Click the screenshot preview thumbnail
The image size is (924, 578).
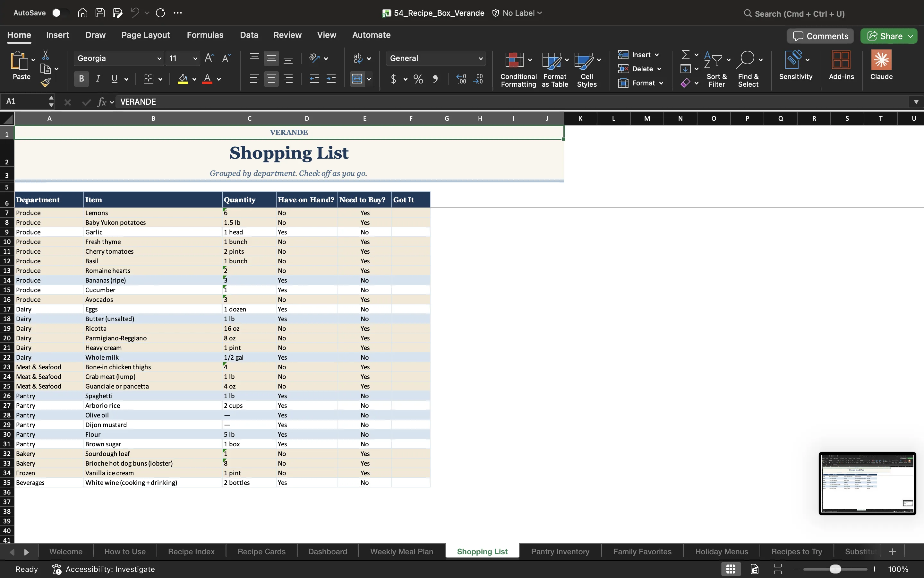tap(867, 484)
